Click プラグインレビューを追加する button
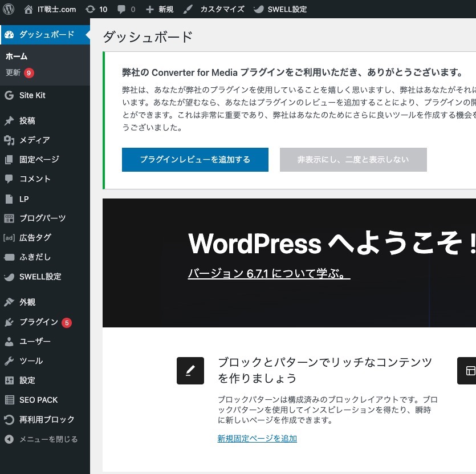This screenshot has height=474, width=476. 195,160
